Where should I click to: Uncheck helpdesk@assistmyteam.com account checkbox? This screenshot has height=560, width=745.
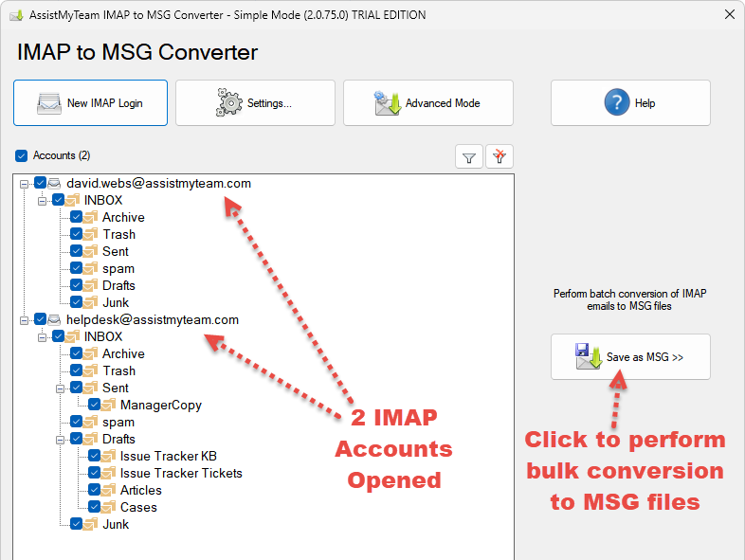pyautogui.click(x=40, y=319)
